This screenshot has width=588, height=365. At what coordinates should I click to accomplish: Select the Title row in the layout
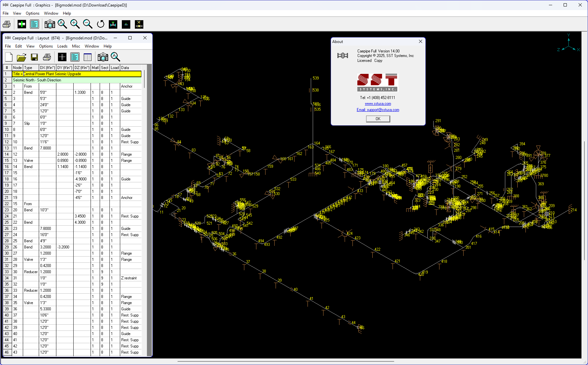(x=77, y=74)
